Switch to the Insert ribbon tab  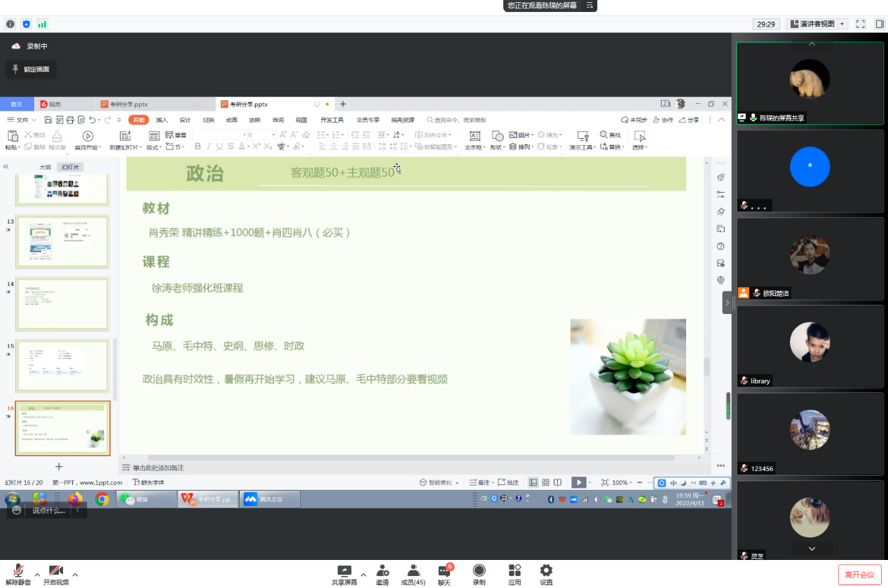pos(162,120)
